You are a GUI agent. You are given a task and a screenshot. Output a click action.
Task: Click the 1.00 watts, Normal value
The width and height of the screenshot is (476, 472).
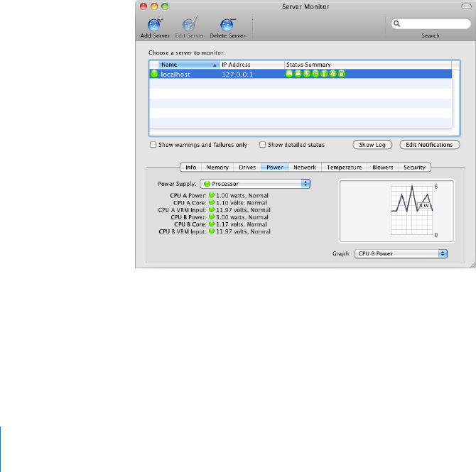pyautogui.click(x=242, y=196)
